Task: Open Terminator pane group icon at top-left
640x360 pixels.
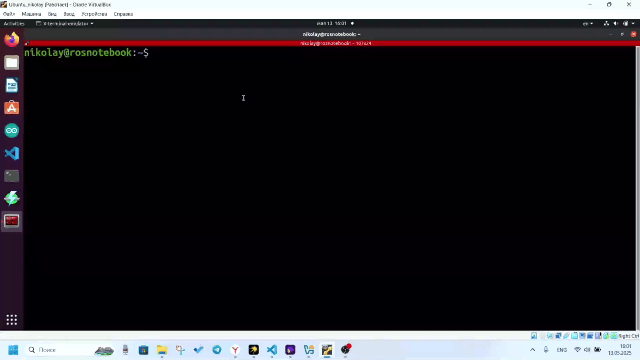Action: point(27,43)
